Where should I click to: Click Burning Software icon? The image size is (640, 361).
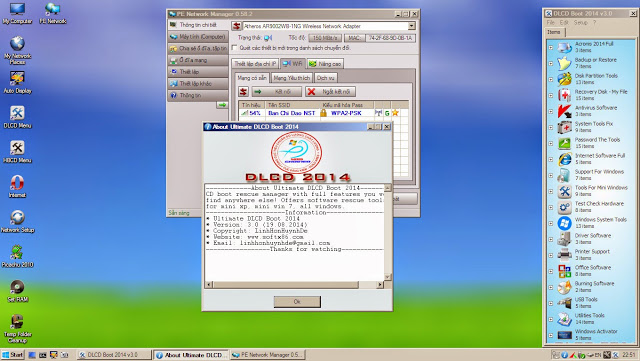(x=564, y=287)
